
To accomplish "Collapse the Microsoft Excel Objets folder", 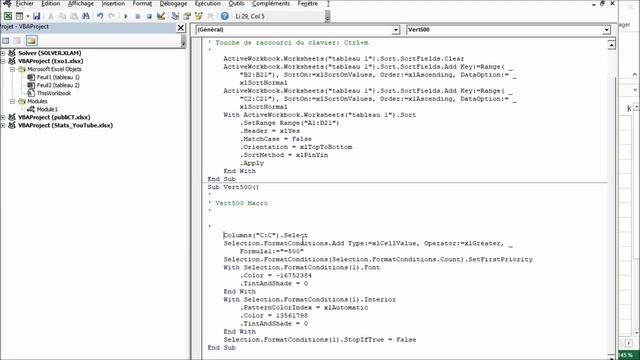I will click(x=12, y=69).
